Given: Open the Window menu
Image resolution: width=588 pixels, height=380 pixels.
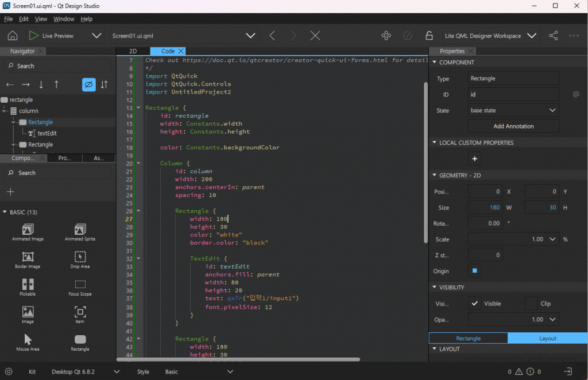Looking at the screenshot, I should [x=64, y=19].
